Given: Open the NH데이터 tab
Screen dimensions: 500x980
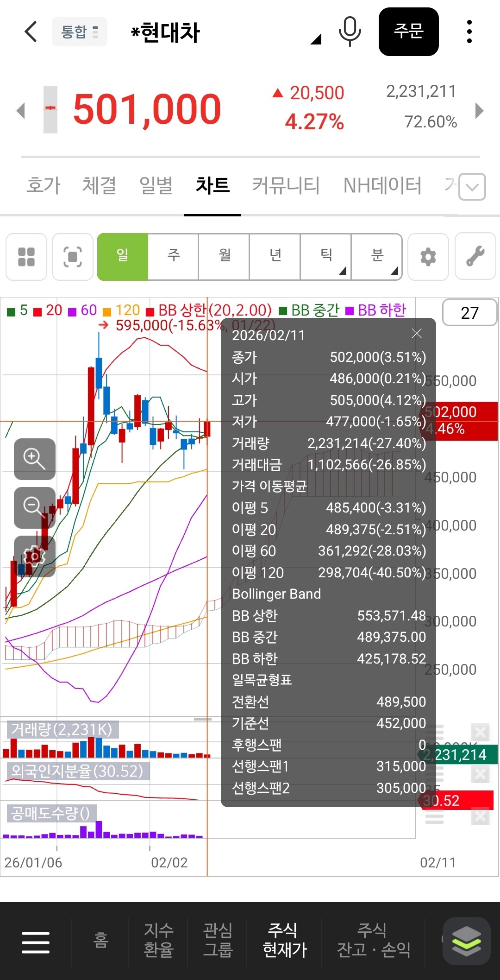Looking at the screenshot, I should 382,185.
